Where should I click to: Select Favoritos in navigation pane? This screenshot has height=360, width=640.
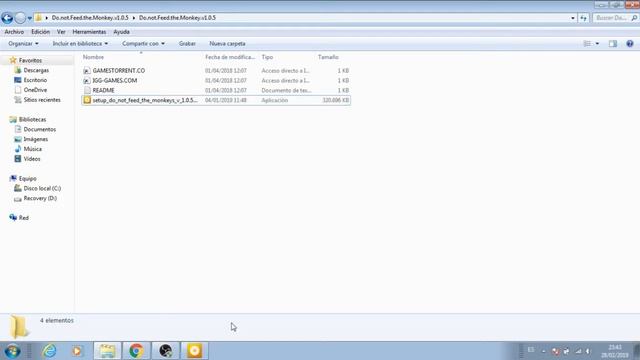[x=30, y=60]
